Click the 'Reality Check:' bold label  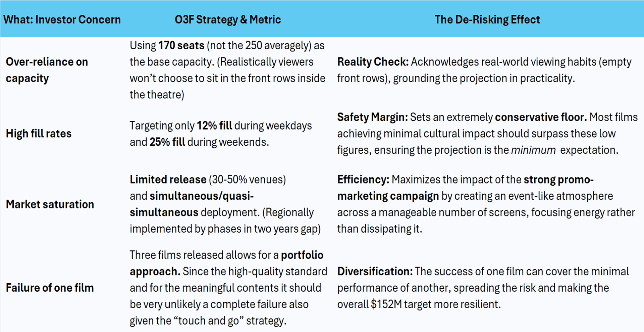(x=373, y=62)
